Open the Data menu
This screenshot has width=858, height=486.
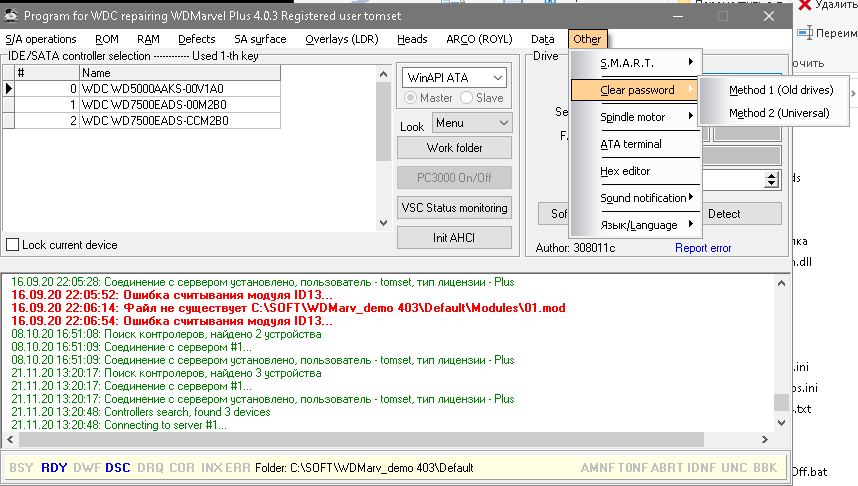542,39
